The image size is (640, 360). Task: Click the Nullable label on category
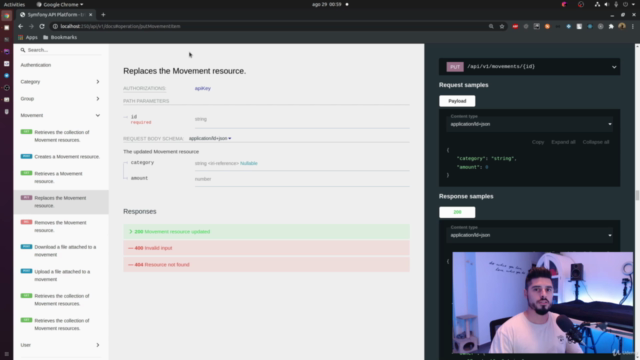coord(249,163)
